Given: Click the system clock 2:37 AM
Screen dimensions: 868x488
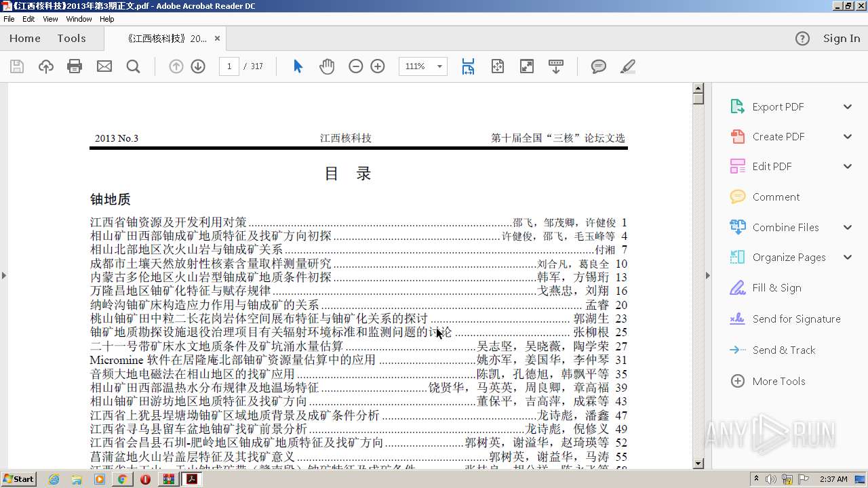Looking at the screenshot, I should pyautogui.click(x=833, y=479).
